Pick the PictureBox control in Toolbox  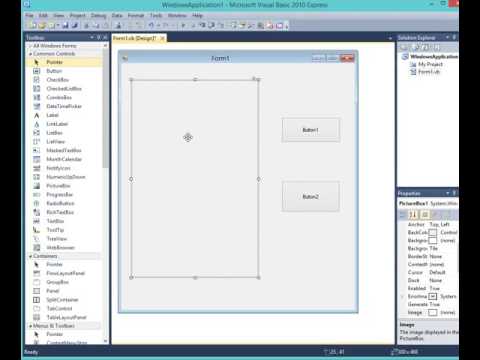(x=63, y=186)
